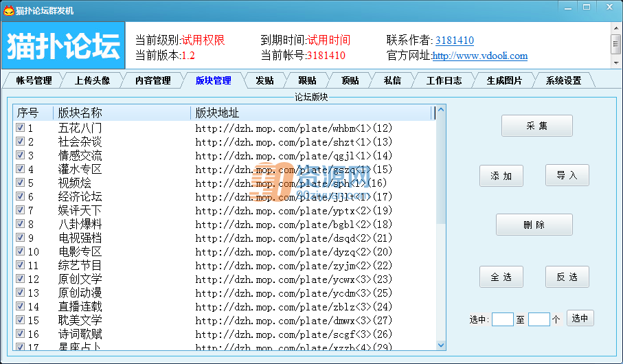This screenshot has width=623, height=364.
Task: Toggle the checkbox for row 8 八卦爆料
Action: click(21, 224)
